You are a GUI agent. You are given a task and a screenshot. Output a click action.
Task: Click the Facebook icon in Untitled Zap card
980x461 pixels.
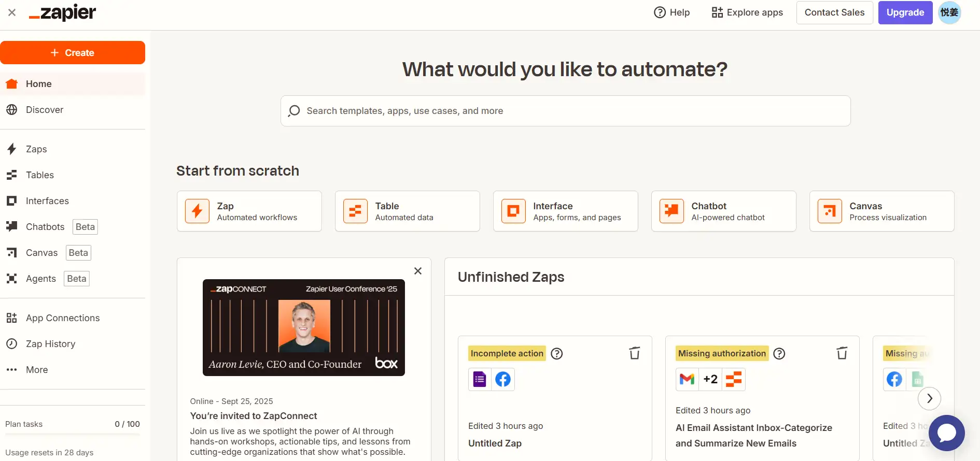pyautogui.click(x=503, y=380)
